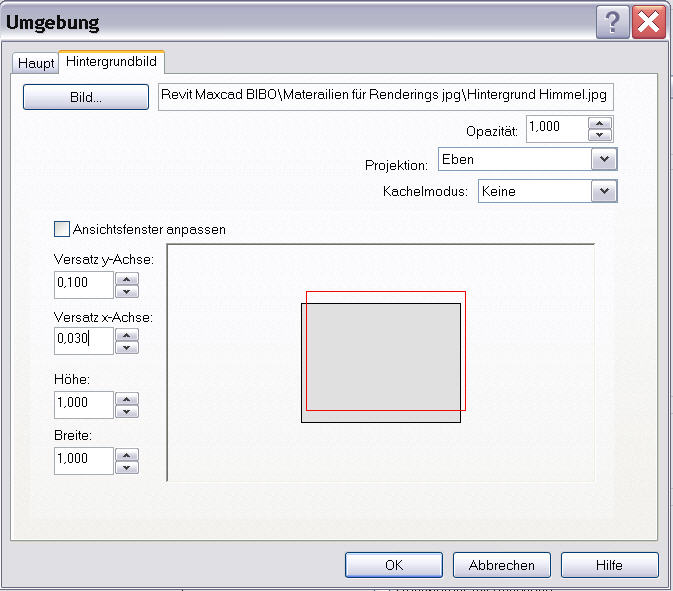The height and width of the screenshot is (591, 673).
Task: Increase Versatz y-Achse with up arrow
Action: [127, 279]
